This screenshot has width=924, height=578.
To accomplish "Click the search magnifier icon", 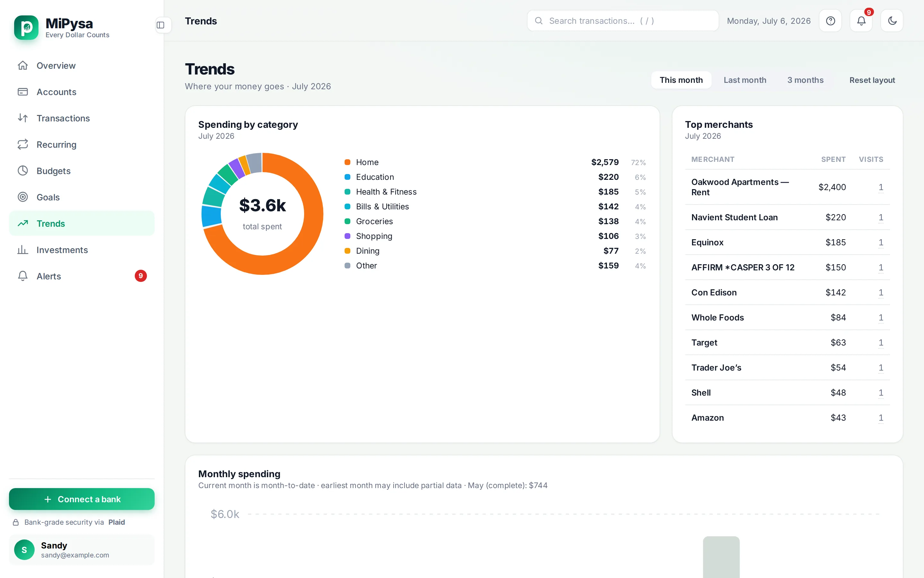I will click(x=539, y=21).
